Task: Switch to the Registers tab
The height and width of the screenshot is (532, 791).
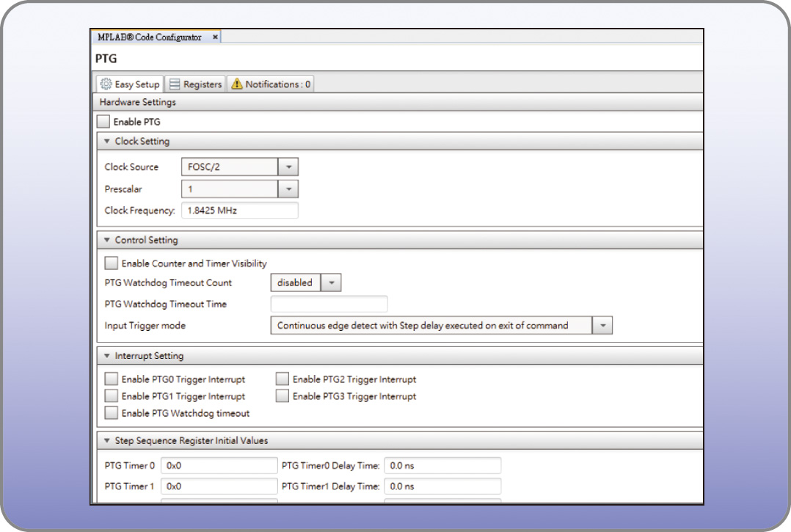Action: tap(195, 84)
